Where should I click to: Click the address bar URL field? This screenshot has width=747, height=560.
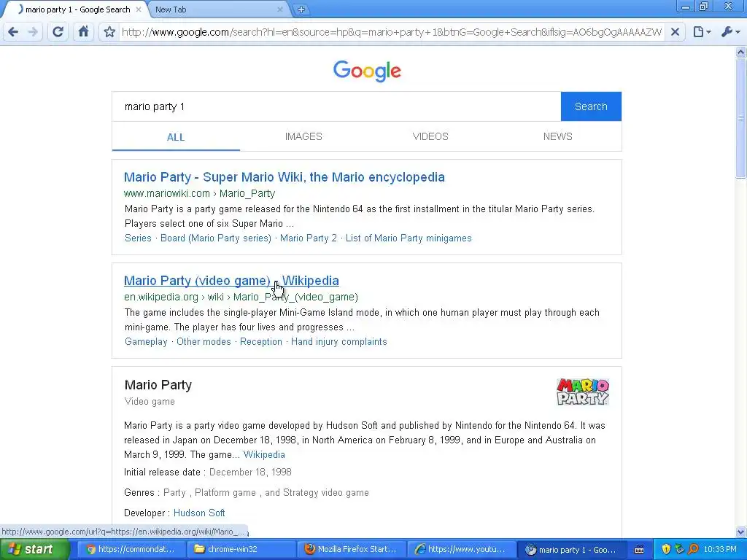pos(391,32)
